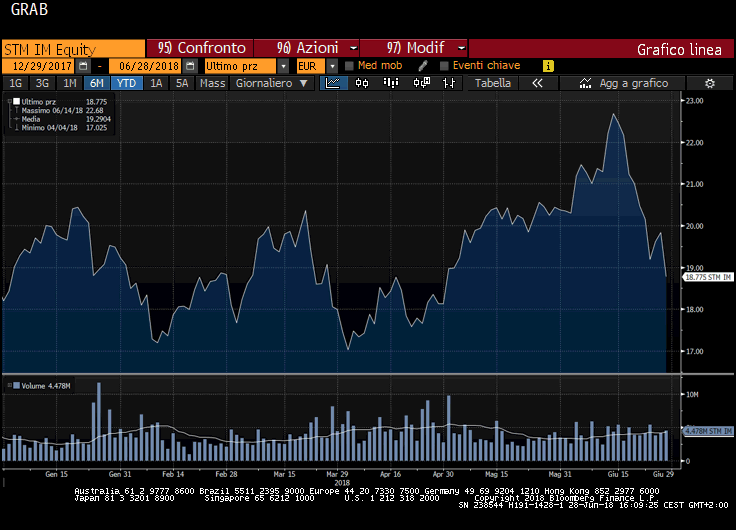Screen dimensions: 736x530
Task: Click Agg a grafico chart icon
Action: pyautogui.click(x=585, y=83)
